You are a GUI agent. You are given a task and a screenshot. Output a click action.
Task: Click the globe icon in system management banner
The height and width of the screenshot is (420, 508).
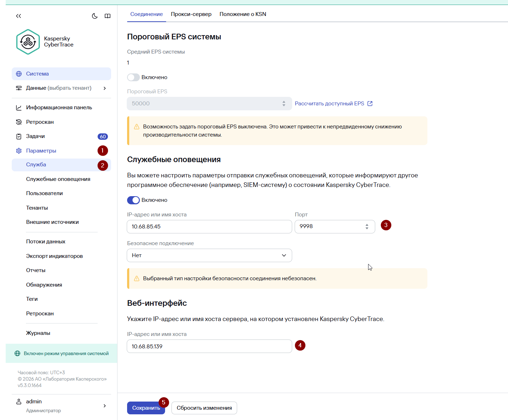point(17,353)
